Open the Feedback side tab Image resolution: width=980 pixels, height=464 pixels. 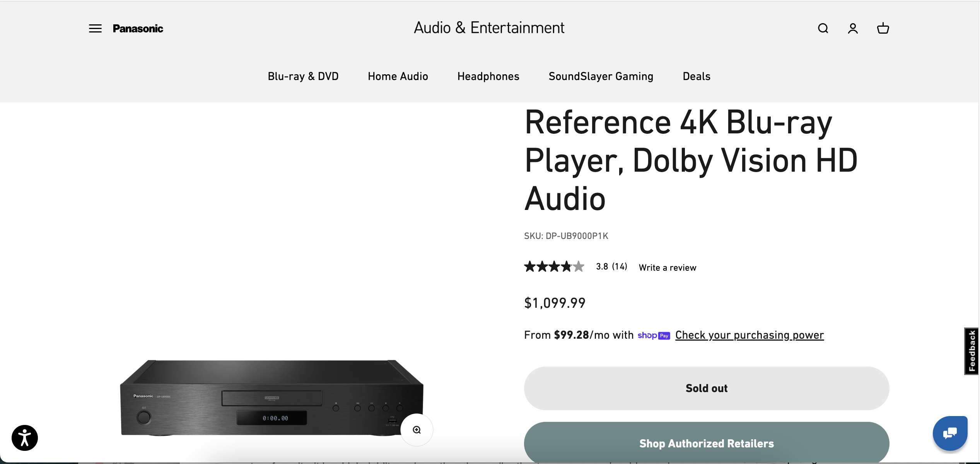point(971,351)
